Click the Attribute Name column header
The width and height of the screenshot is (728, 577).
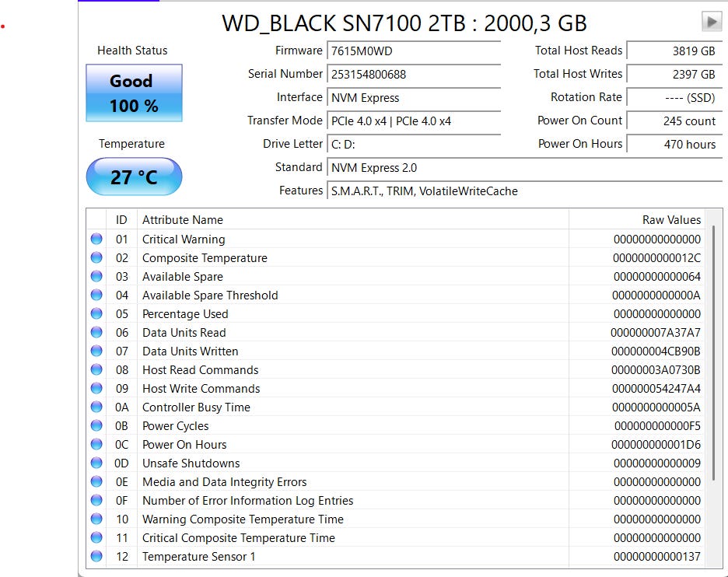click(353, 219)
